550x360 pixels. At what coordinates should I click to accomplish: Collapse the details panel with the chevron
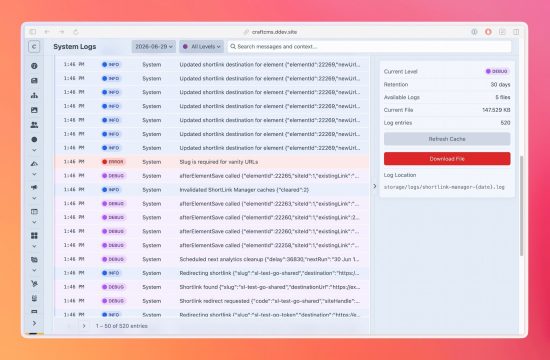(375, 186)
